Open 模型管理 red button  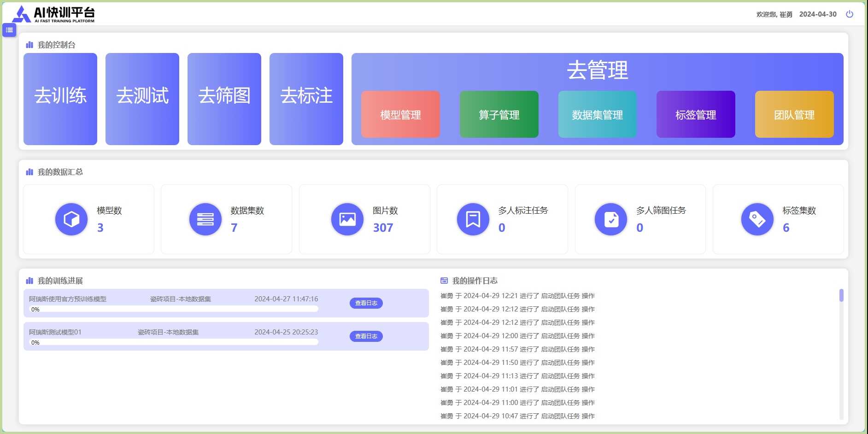click(400, 114)
